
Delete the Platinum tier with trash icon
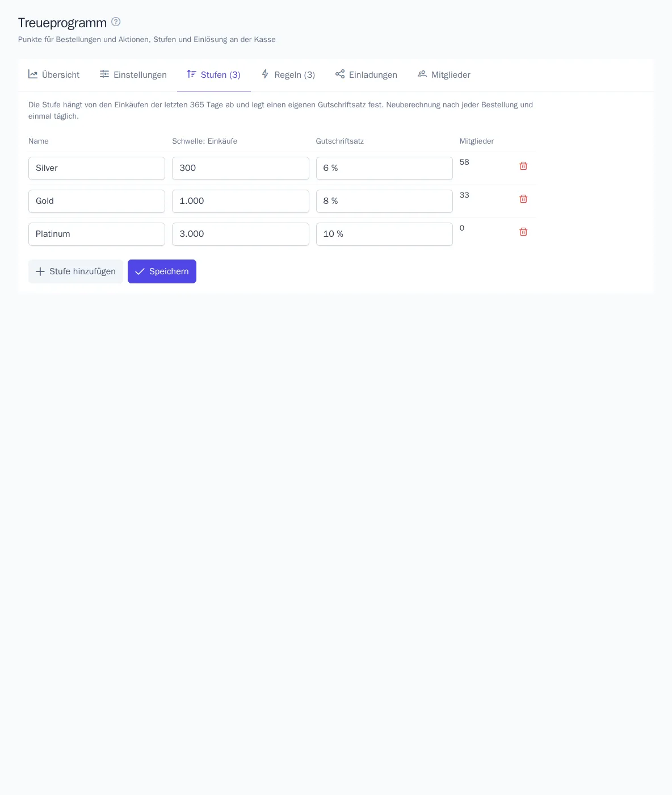click(x=523, y=232)
